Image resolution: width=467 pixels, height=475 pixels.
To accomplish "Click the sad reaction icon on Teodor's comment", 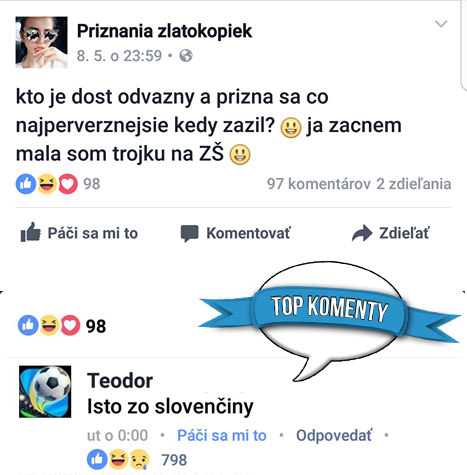I will (139, 460).
